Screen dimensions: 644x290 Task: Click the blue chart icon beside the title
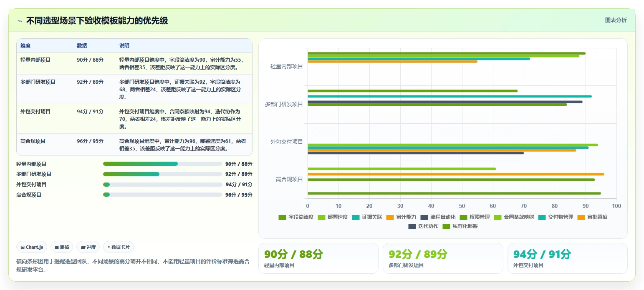[20, 20]
